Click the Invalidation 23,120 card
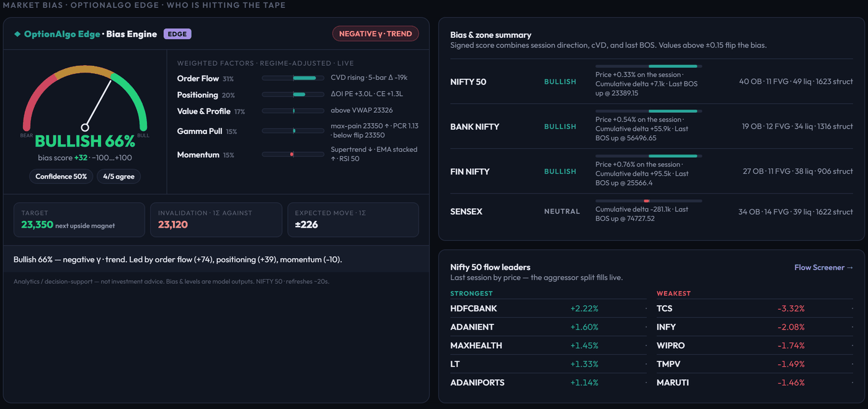 coord(216,220)
